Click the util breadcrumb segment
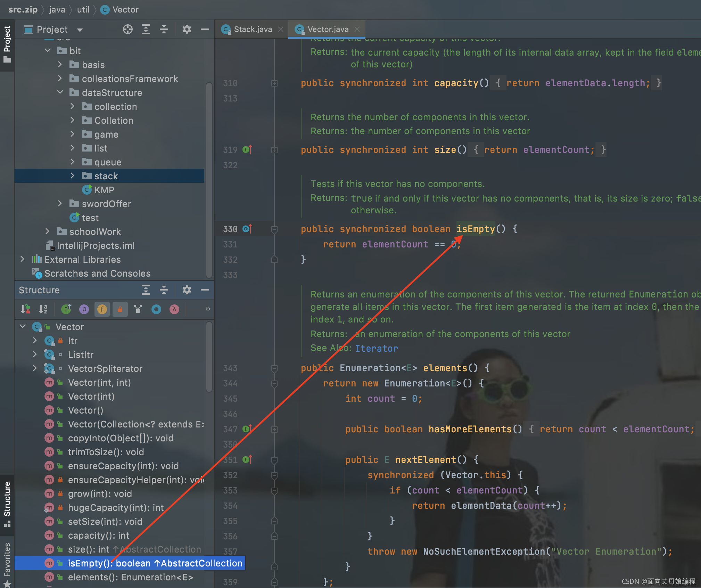 tap(83, 10)
